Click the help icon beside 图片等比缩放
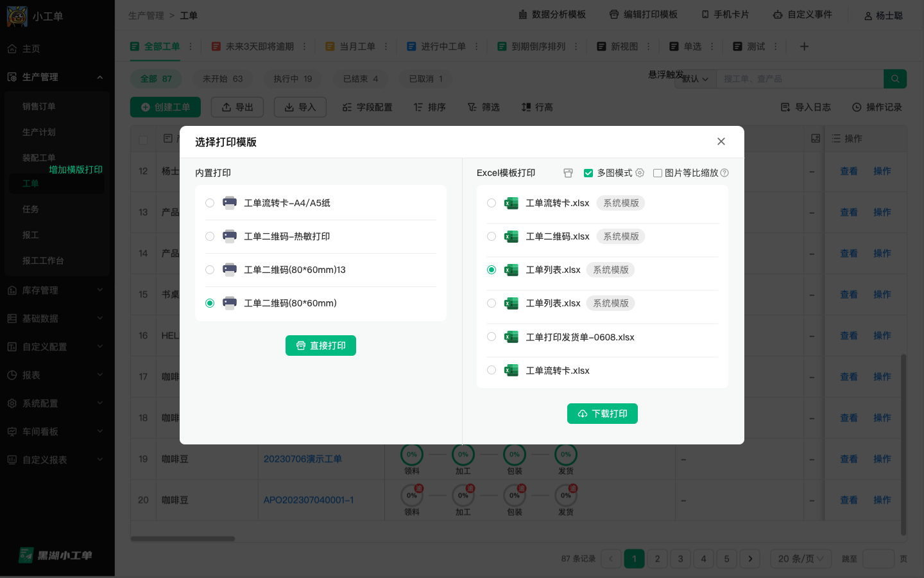The width and height of the screenshot is (924, 578). tap(724, 173)
